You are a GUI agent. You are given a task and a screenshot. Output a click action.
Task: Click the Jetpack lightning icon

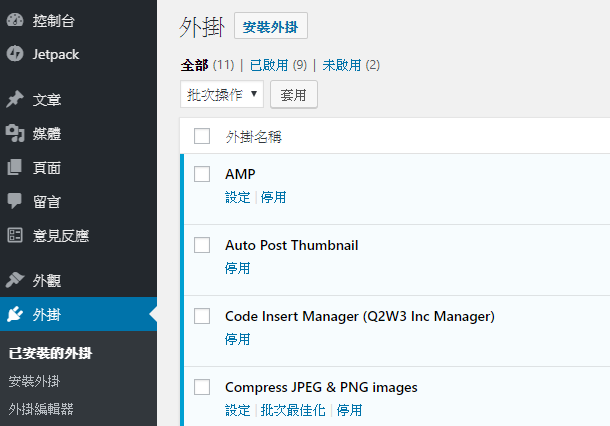tap(15, 54)
